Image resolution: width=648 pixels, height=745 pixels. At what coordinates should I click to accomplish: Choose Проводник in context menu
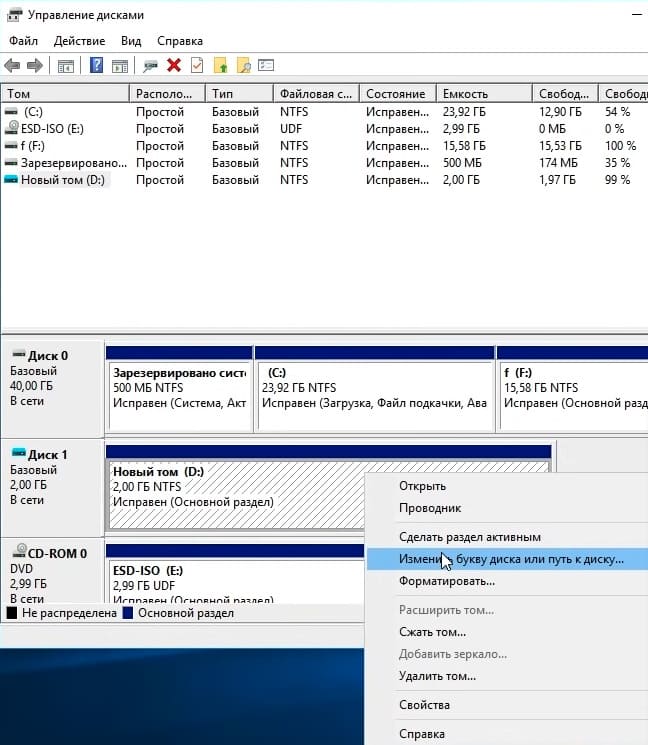click(430, 508)
